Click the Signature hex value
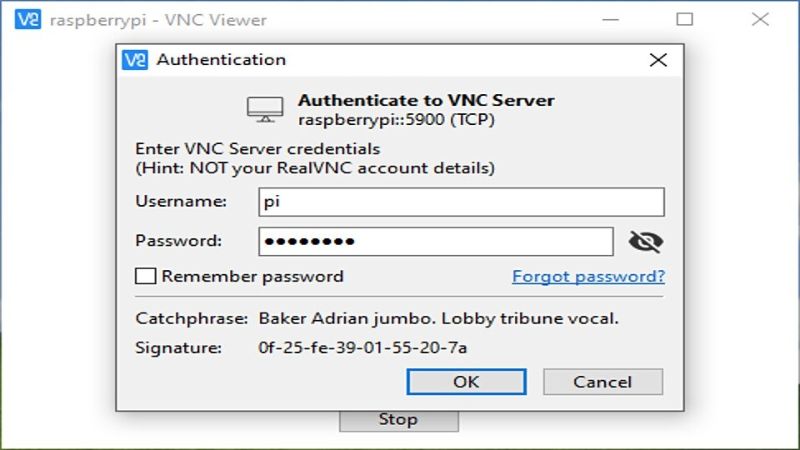 [x=363, y=348]
